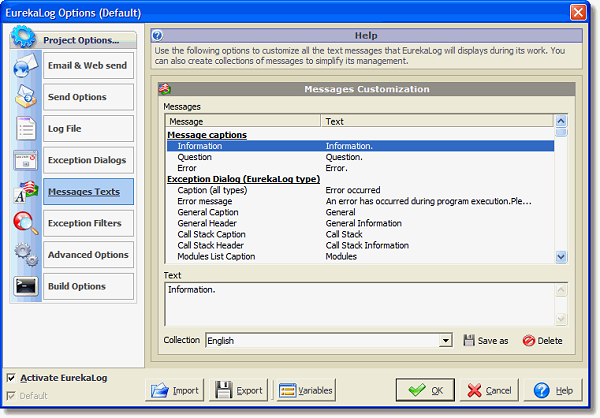Click the Advanced Options gears icon
Viewport: 600px width, 418px height.
coord(26,255)
